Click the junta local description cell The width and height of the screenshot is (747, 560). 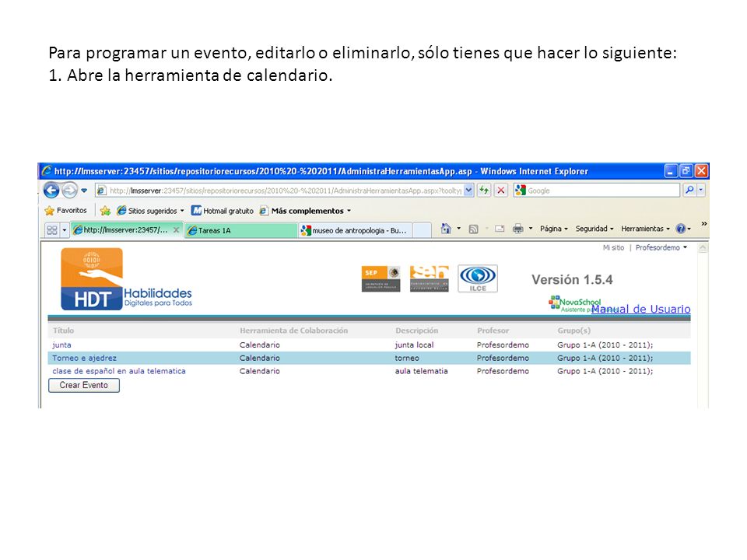414,345
